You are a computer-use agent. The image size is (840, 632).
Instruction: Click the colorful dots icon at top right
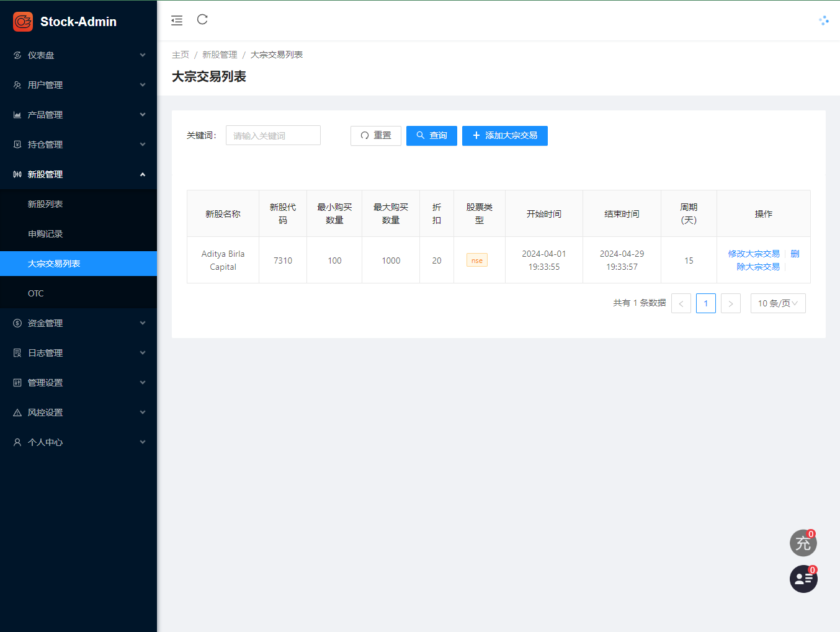823,20
